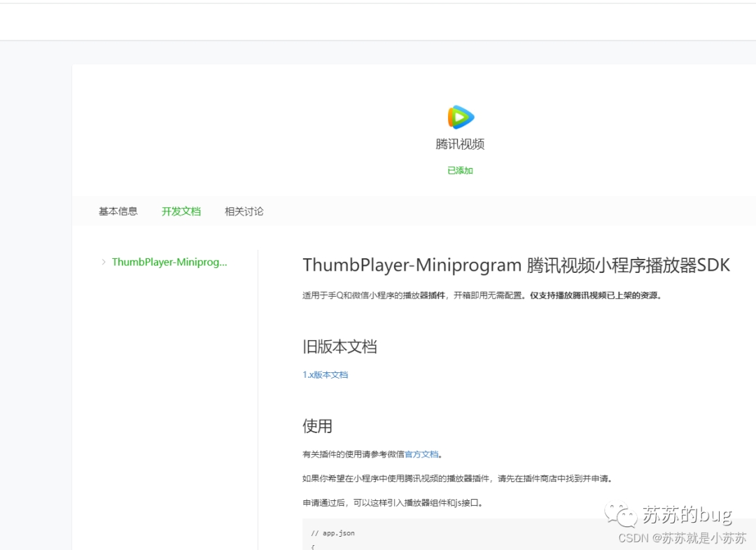The height and width of the screenshot is (550, 756).
Task: Open the 基本信息 tab
Action: (118, 211)
